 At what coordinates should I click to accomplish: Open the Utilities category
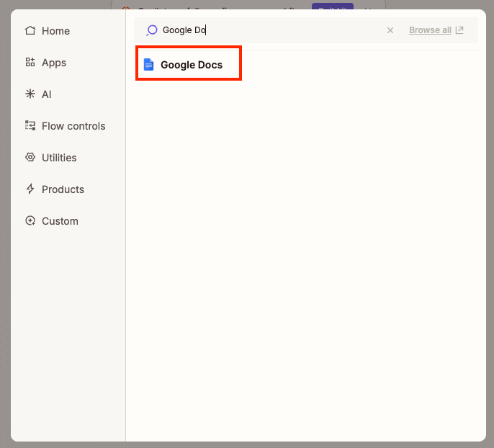(50, 158)
